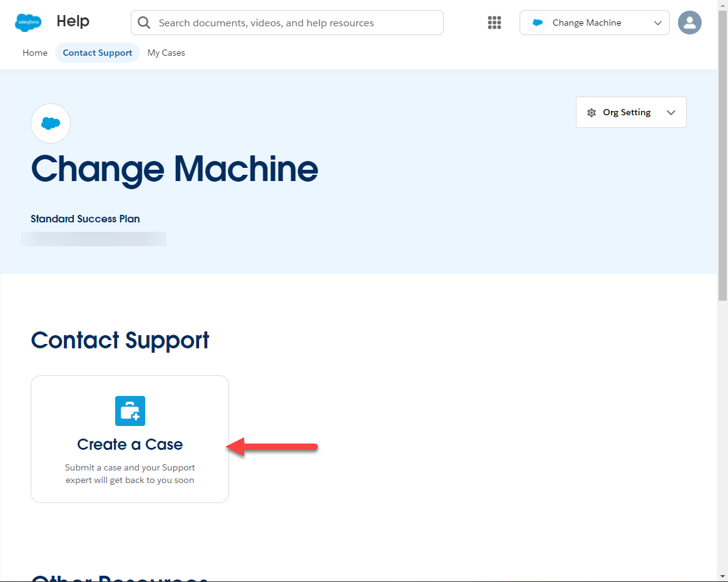Expand the Org Setting dropdown chevron

671,112
